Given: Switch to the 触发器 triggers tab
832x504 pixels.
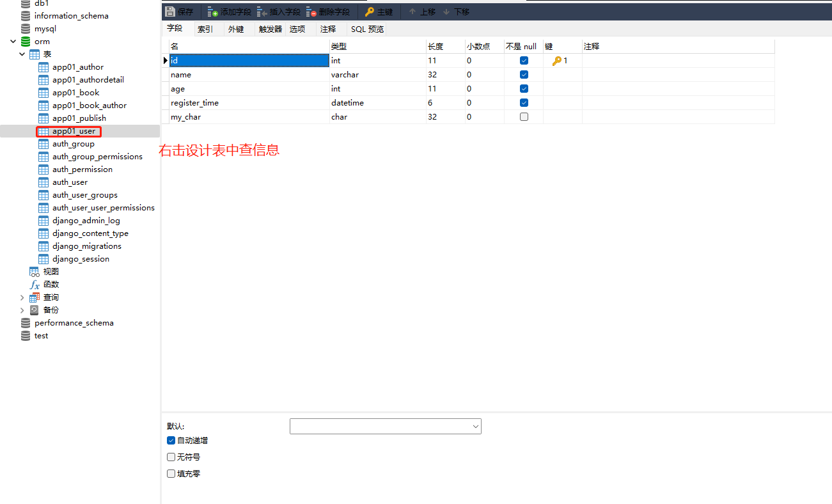Looking at the screenshot, I should click(271, 29).
